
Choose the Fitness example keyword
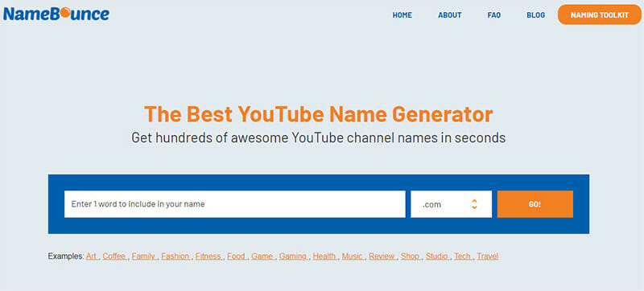[208, 256]
